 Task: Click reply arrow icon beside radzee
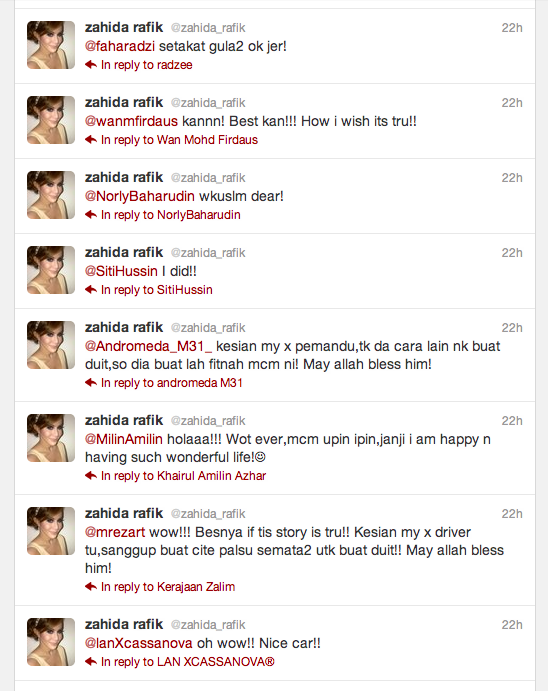[x=91, y=65]
